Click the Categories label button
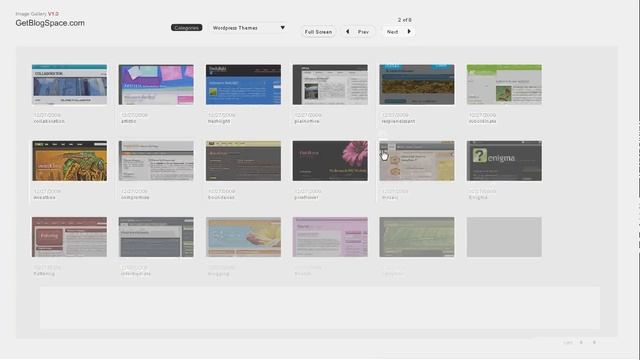The height and width of the screenshot is (360, 640). coord(187,28)
